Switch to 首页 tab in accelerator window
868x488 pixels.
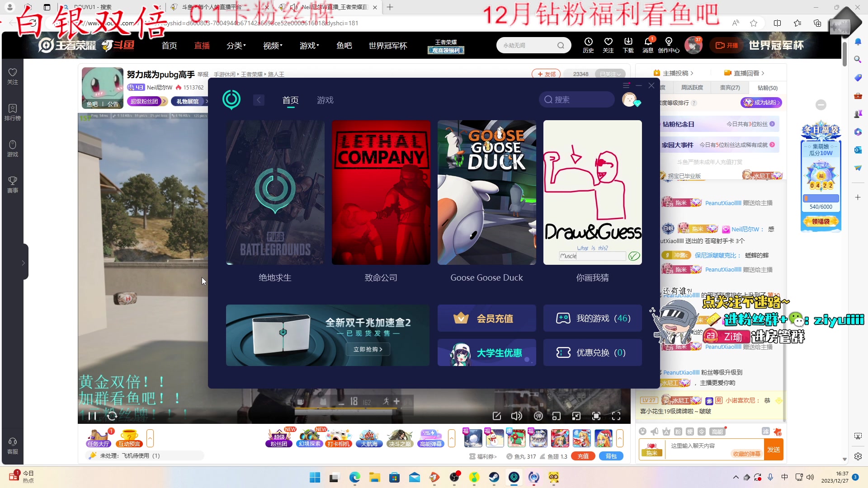290,100
